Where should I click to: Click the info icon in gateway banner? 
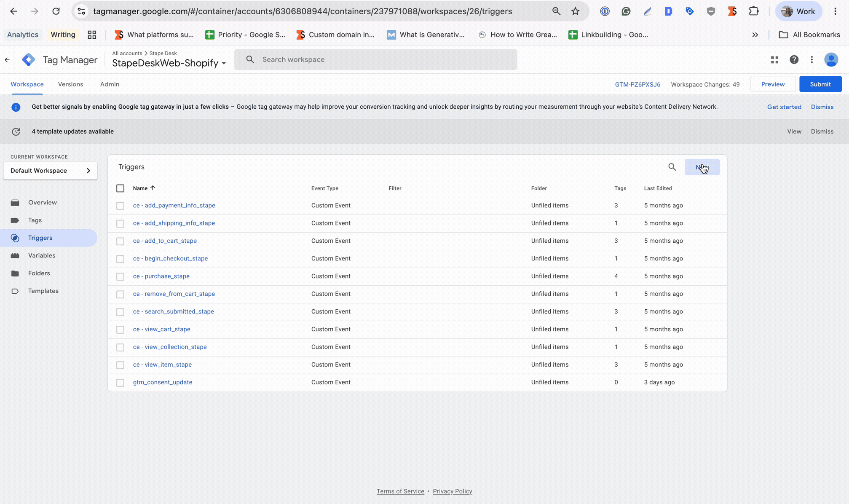16,107
